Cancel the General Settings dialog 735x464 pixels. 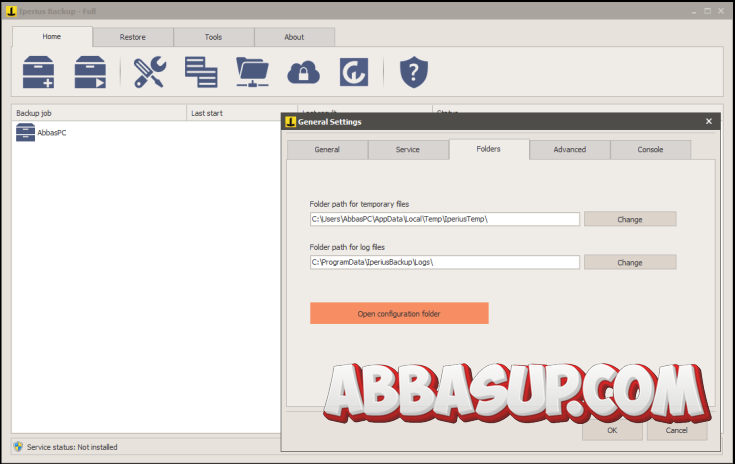(677, 430)
